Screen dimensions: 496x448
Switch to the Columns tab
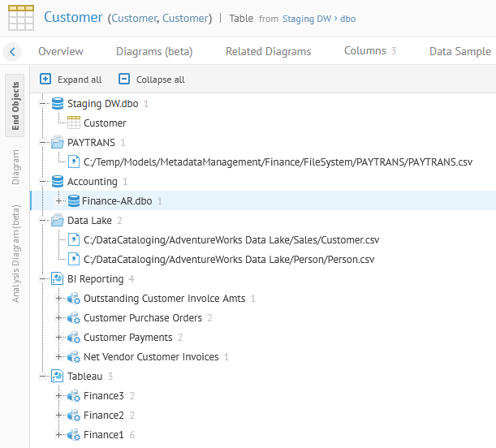click(x=364, y=51)
